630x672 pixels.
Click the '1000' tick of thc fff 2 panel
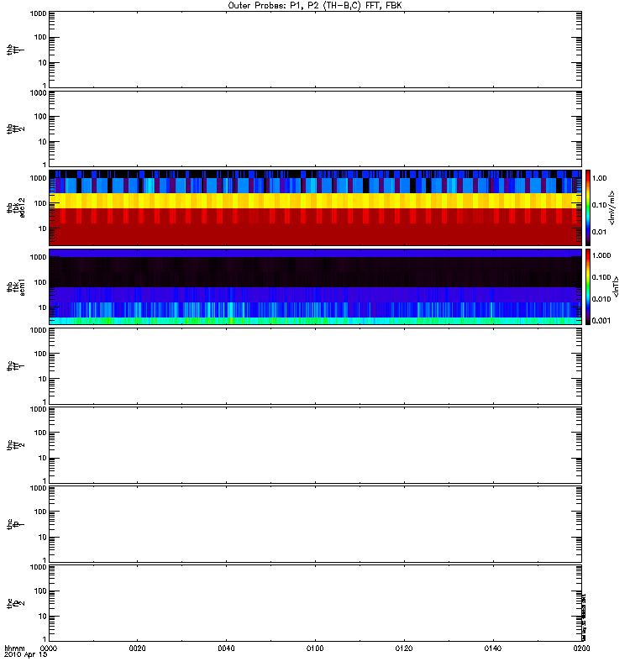38,409
